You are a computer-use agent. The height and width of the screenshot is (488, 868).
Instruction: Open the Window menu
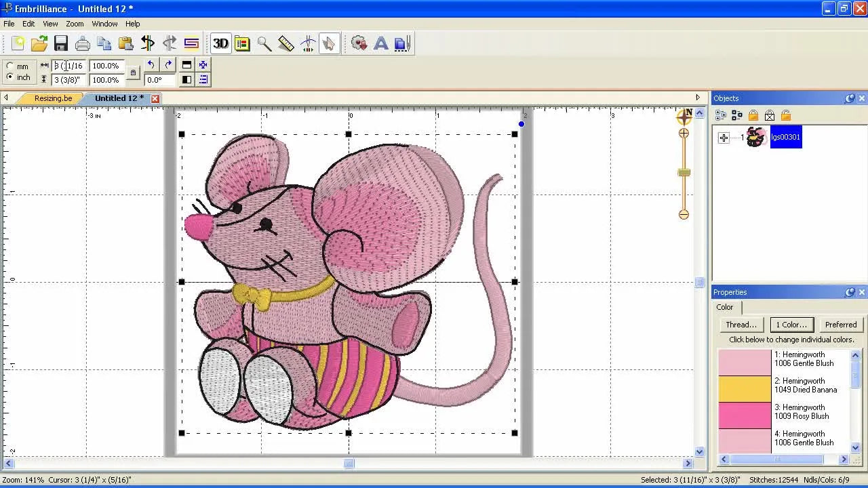pos(104,24)
